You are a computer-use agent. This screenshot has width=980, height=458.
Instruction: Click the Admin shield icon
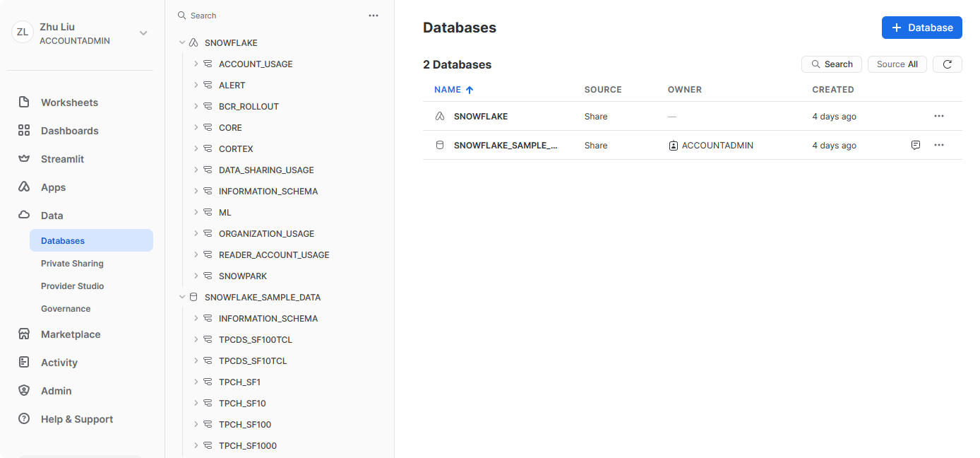click(24, 391)
